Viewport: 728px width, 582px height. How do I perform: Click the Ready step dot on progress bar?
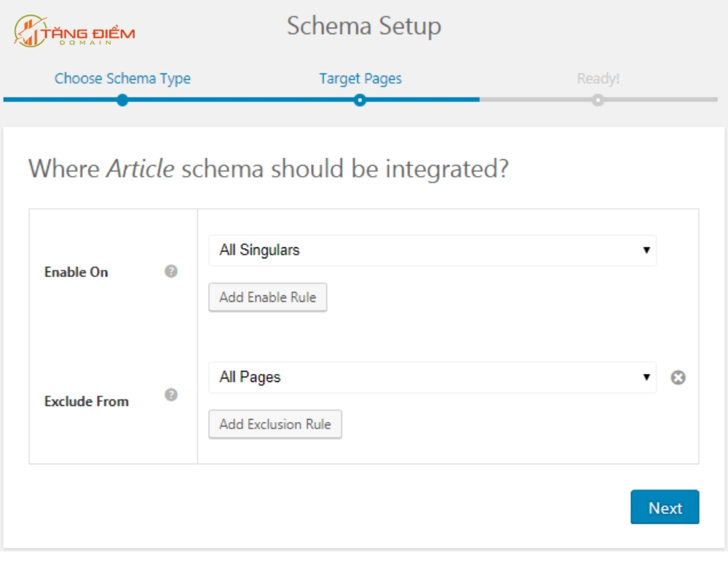coord(598,100)
